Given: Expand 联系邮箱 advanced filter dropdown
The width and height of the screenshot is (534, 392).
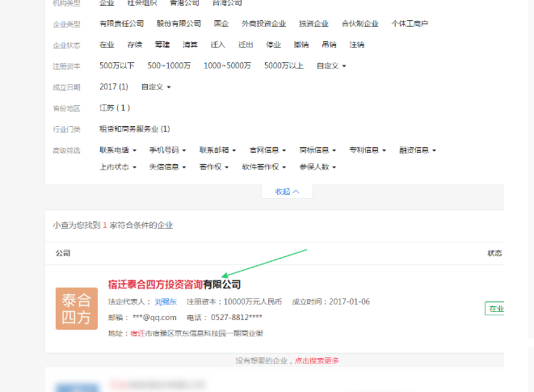Looking at the screenshot, I should tap(217, 150).
